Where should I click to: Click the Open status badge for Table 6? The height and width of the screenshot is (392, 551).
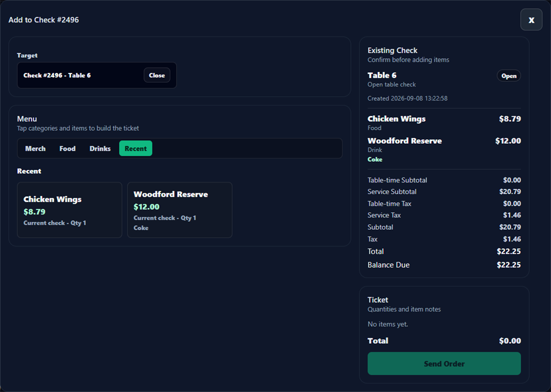point(508,76)
